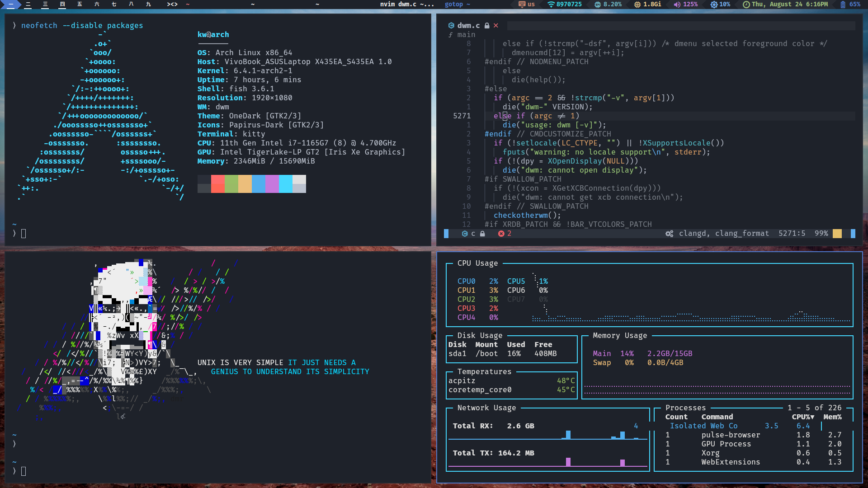Click the red error count indicator in statusline
The image size is (868, 488).
(x=504, y=234)
